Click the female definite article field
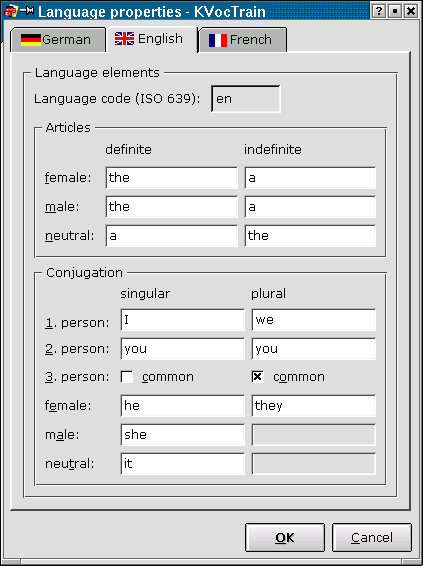Viewport: 423px width, 566px height. coord(172,178)
